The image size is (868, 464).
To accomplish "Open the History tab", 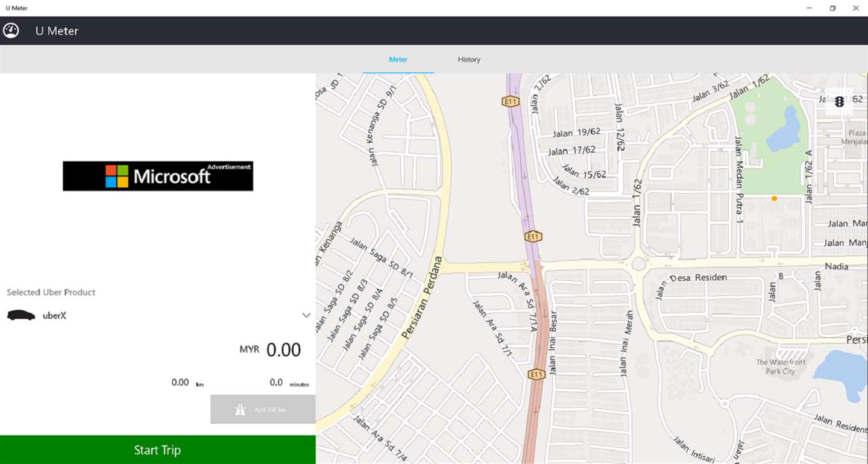I will (x=469, y=59).
